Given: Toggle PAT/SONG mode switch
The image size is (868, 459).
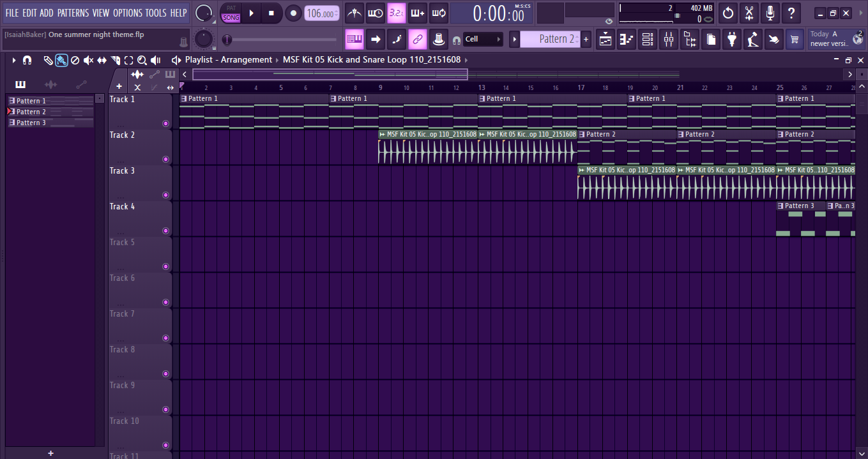Looking at the screenshot, I should pos(231,13).
